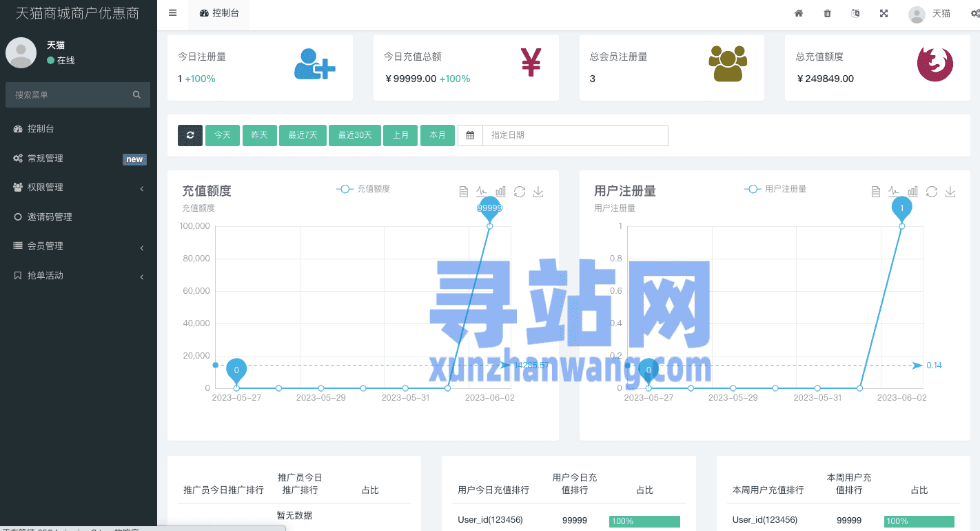The image size is (980, 531).
Task: Select 邀请码管理 in the sidebar
Action: [50, 217]
